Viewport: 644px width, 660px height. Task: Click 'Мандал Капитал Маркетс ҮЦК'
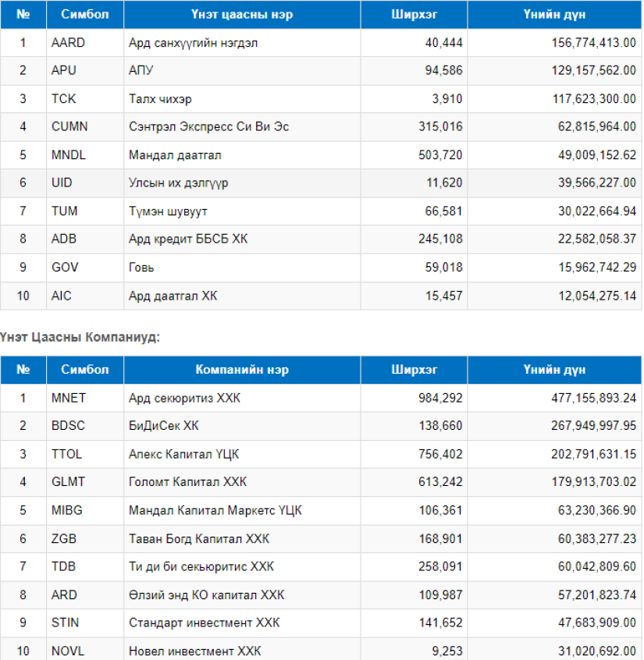(215, 510)
